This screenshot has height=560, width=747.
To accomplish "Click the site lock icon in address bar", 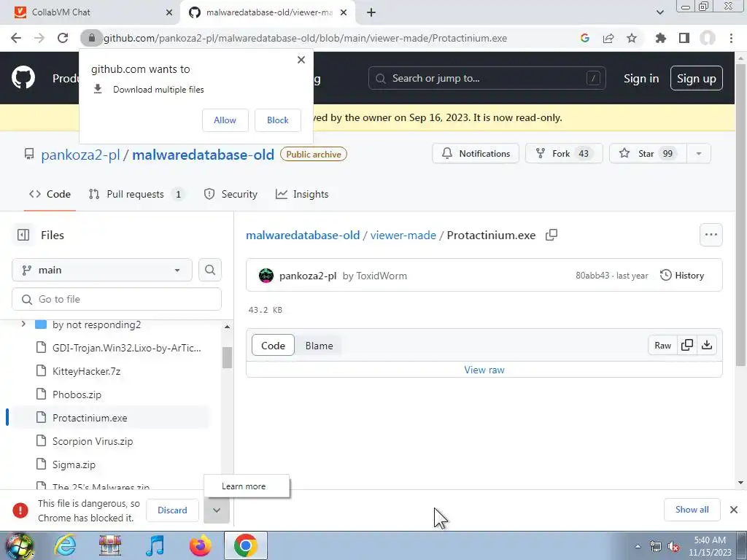I will (x=92, y=38).
